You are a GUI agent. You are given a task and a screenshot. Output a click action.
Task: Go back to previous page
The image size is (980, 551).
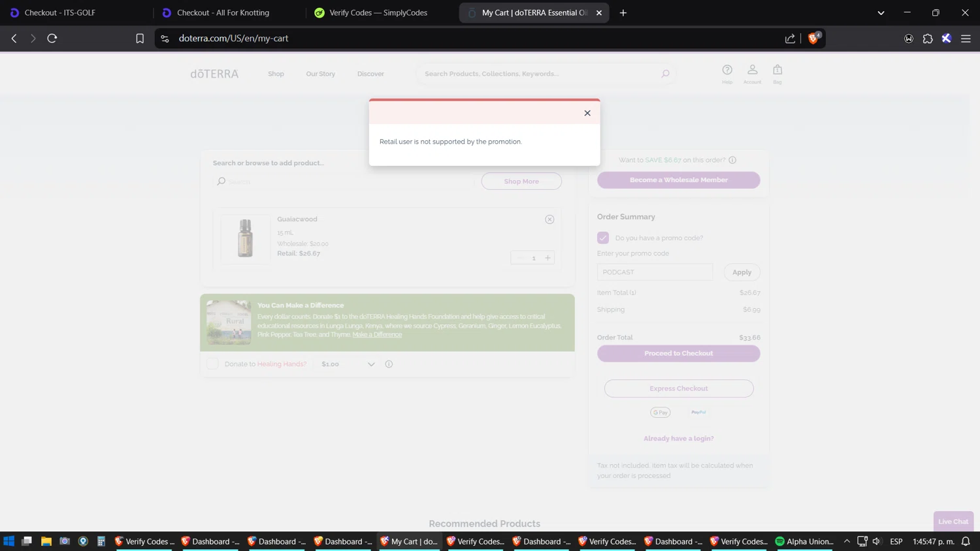pos(14,39)
